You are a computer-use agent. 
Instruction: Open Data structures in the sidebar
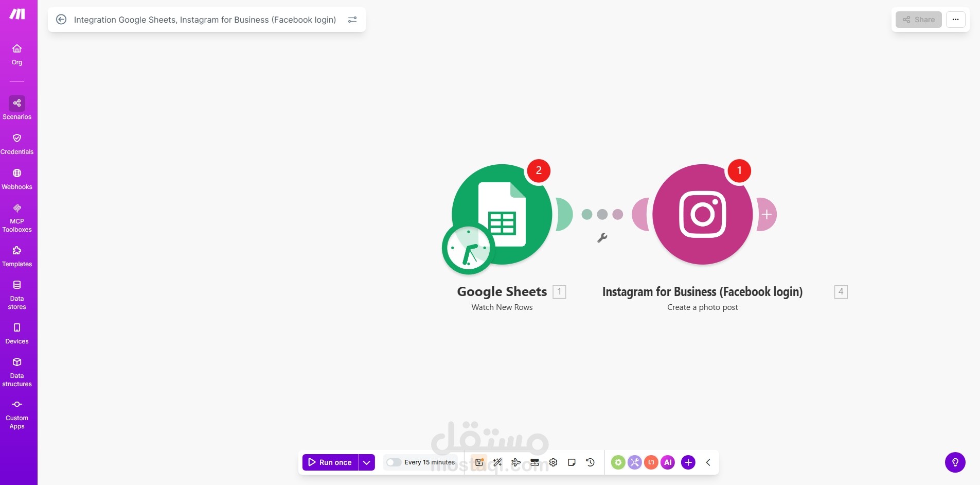tap(17, 372)
